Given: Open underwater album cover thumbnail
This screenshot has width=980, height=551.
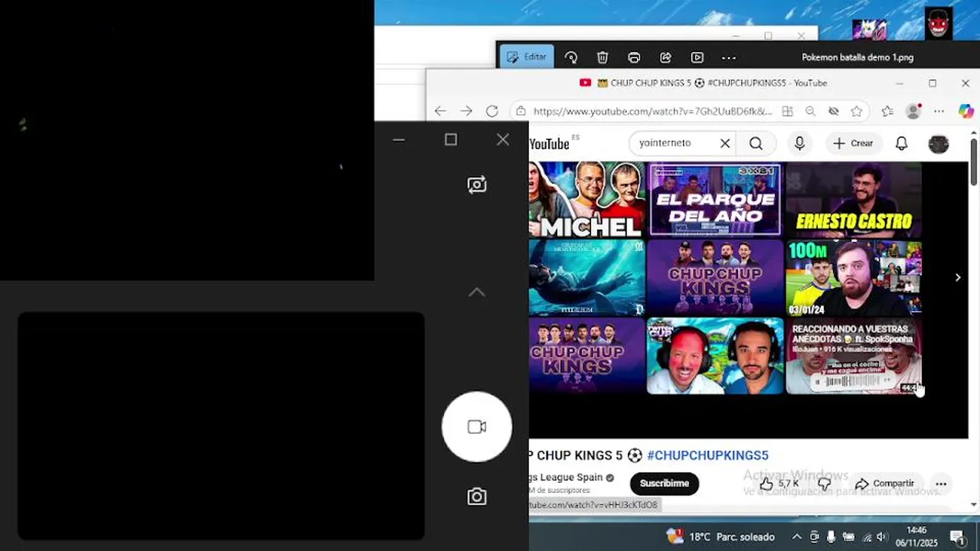Looking at the screenshot, I should click(586, 278).
